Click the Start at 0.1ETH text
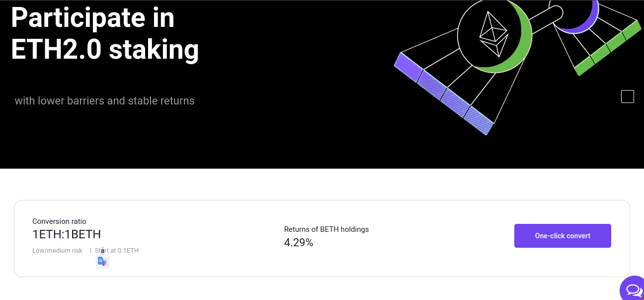This screenshot has width=644, height=300. pos(117,251)
